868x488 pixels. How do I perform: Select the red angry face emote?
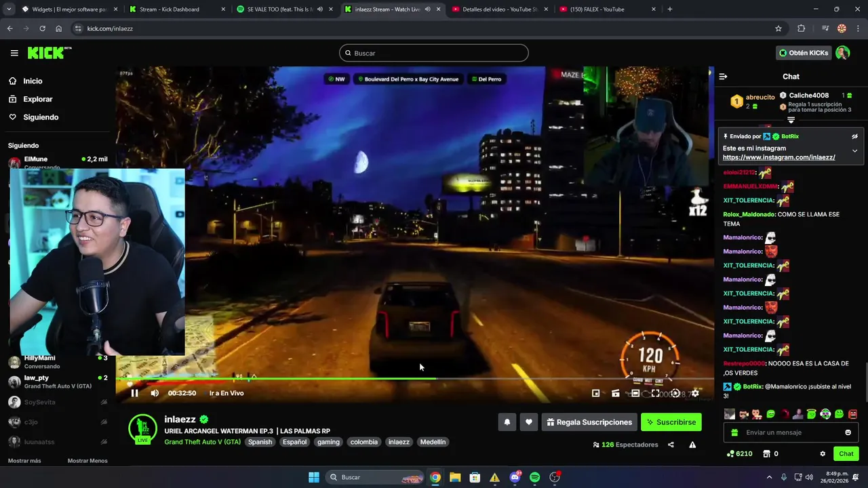coord(852,414)
